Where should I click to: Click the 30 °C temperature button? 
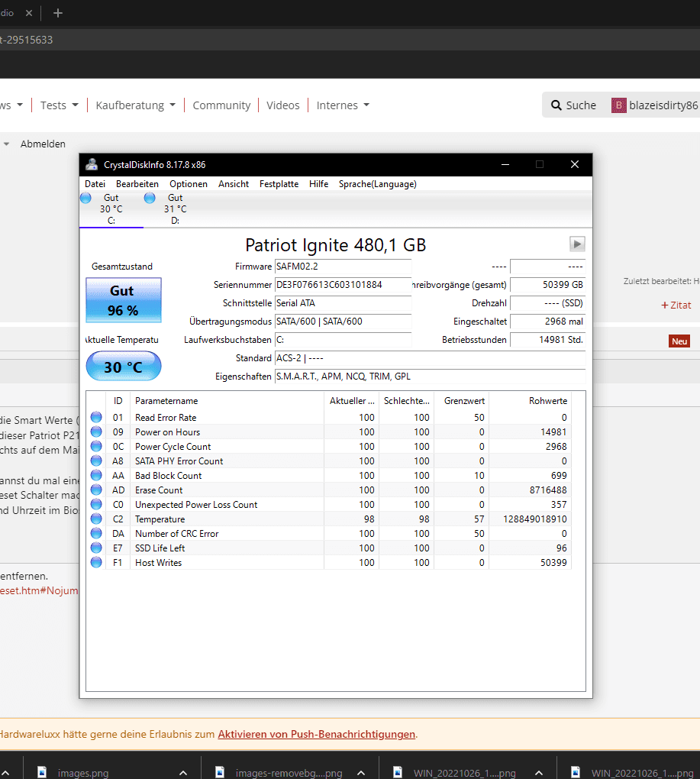point(124,366)
